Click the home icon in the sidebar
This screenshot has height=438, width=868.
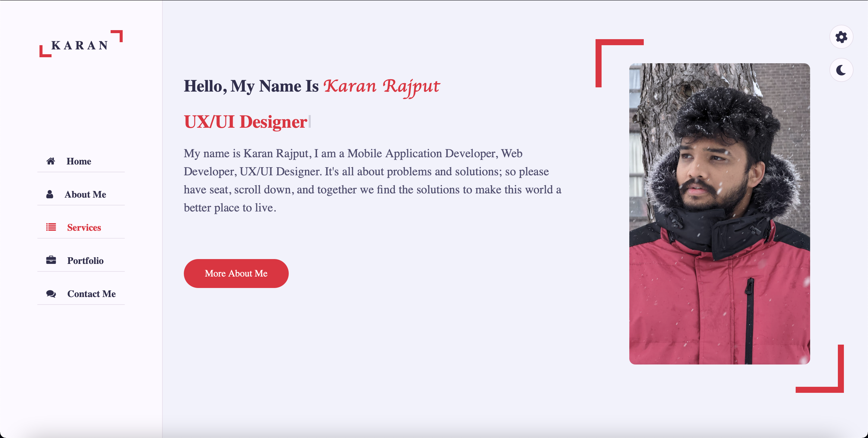[51, 161]
